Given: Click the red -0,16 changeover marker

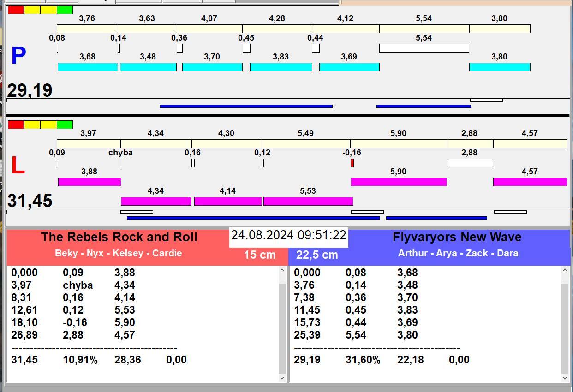Looking at the screenshot, I should coord(352,163).
